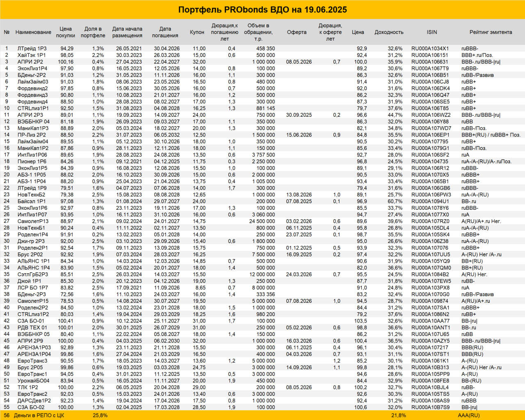Click the volume value '458 350'

(x=266, y=48)
